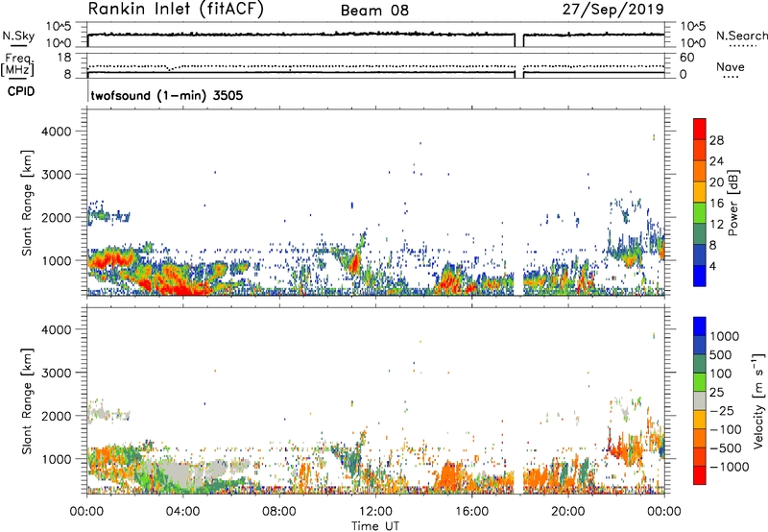Select the "500" velocity colorbar label
768x532 pixels.
[x=721, y=355]
